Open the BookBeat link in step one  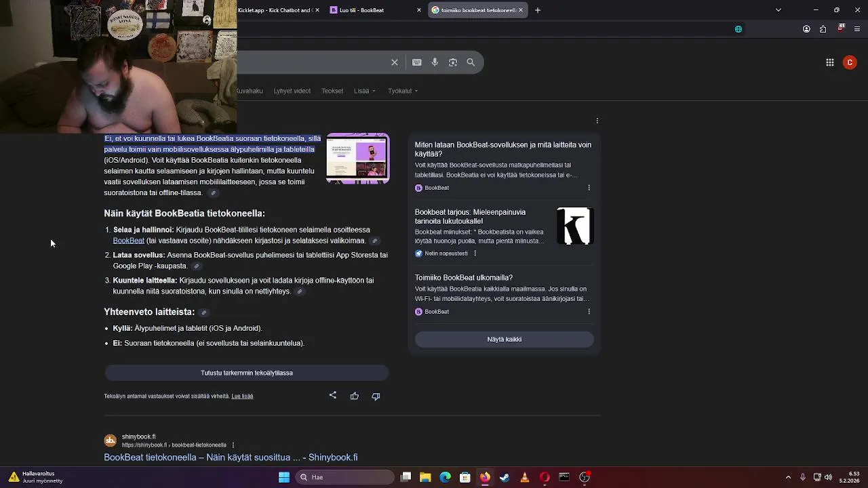128,241
